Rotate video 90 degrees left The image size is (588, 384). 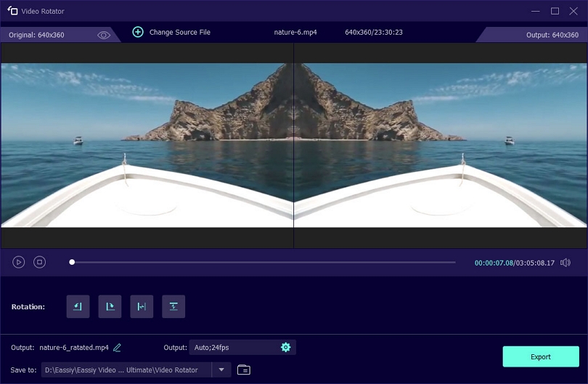click(x=78, y=306)
